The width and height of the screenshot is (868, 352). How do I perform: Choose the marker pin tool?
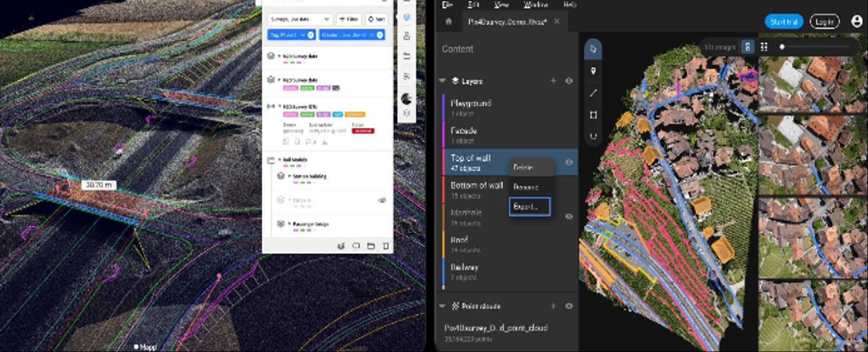pos(593,71)
